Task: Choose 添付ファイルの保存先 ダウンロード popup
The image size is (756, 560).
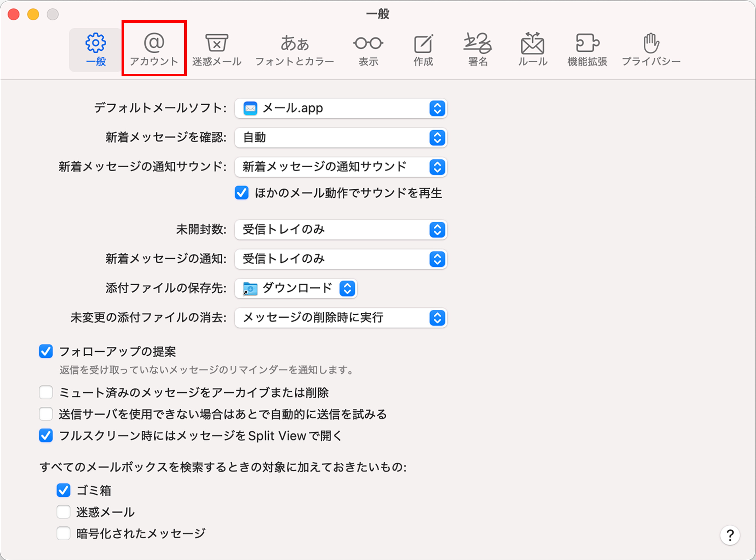Action: (295, 288)
